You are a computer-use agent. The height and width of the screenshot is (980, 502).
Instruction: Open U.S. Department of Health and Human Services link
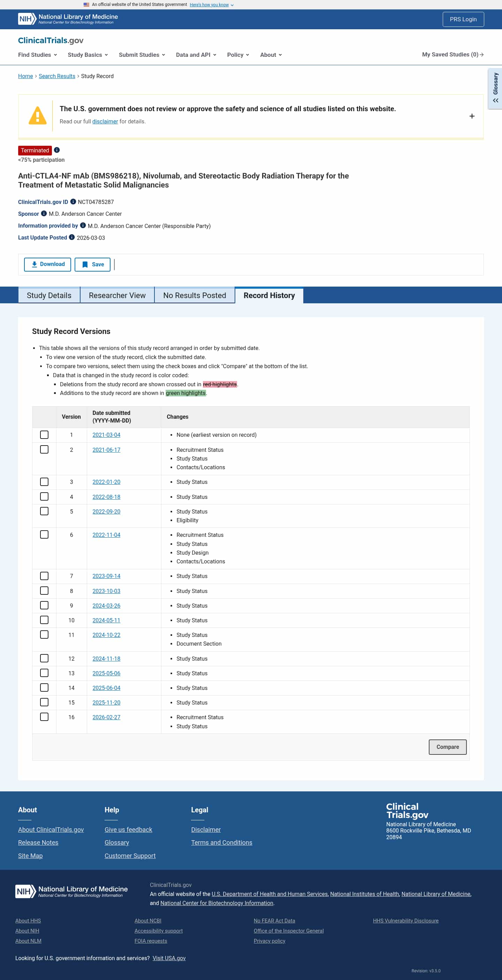pyautogui.click(x=269, y=894)
